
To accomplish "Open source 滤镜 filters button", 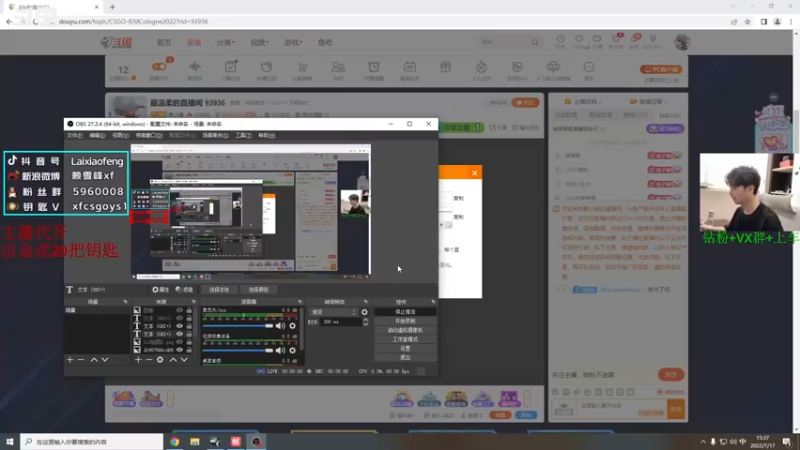I will pos(184,289).
